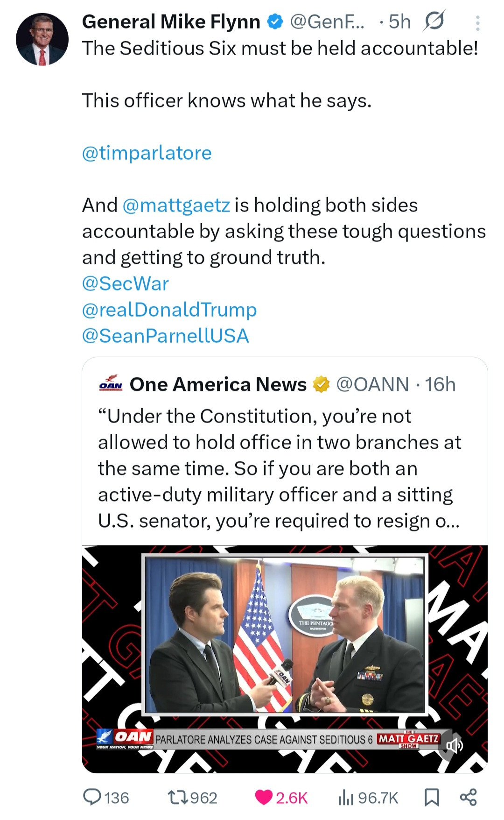This screenshot has width=504, height=820.
Task: Open the @SeanParnellUSA mention
Action: click(x=165, y=336)
